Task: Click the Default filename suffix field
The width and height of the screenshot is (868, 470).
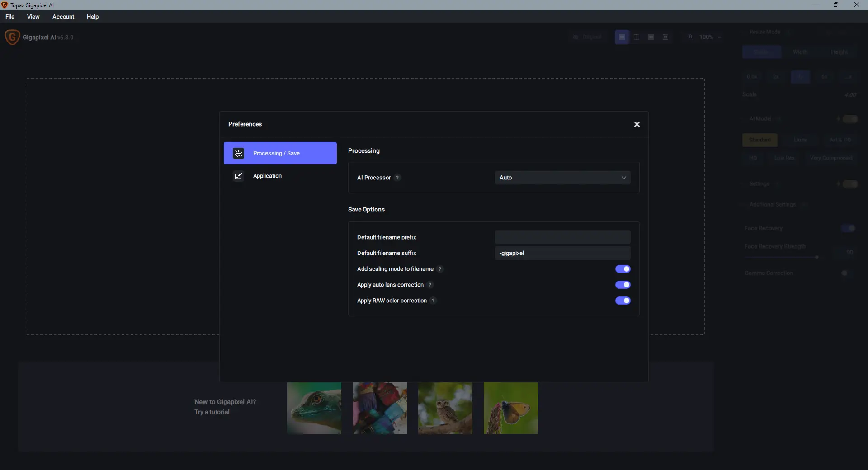Action: (x=562, y=253)
